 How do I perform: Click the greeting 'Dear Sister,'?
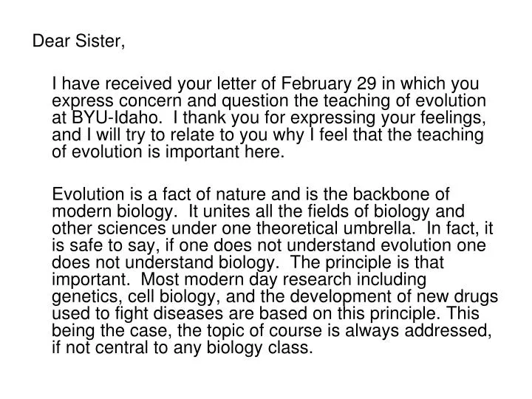pyautogui.click(x=79, y=41)
